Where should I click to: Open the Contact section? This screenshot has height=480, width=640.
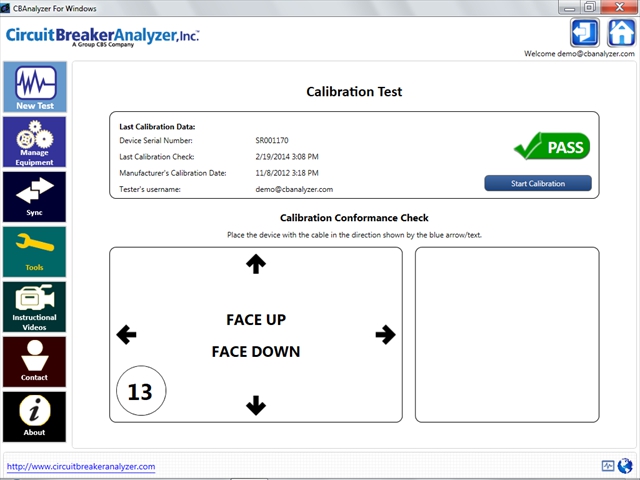click(x=35, y=362)
